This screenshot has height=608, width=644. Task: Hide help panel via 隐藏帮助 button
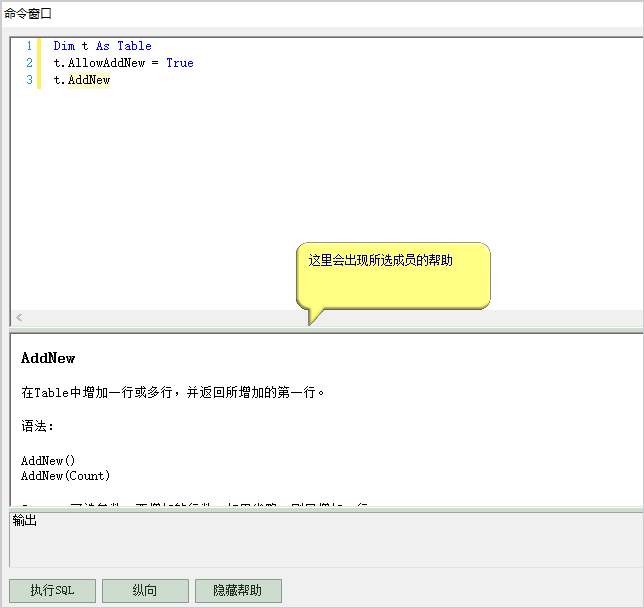(x=238, y=591)
